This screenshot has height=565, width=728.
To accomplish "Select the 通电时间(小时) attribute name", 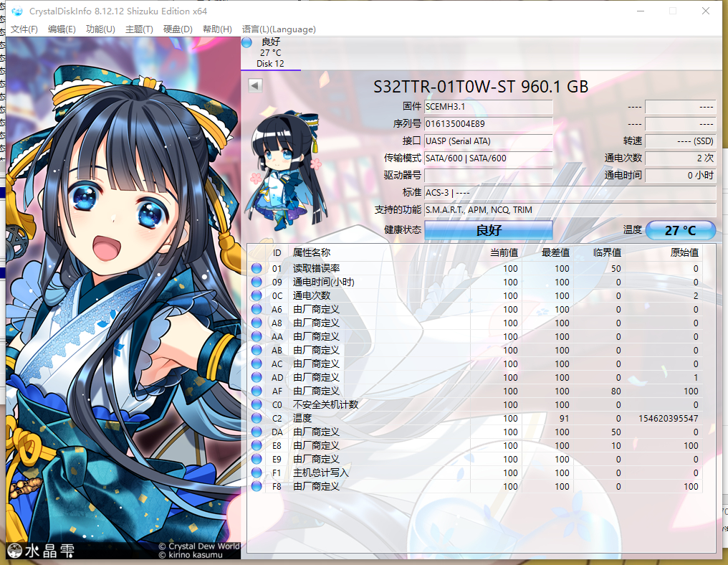I will point(324,282).
